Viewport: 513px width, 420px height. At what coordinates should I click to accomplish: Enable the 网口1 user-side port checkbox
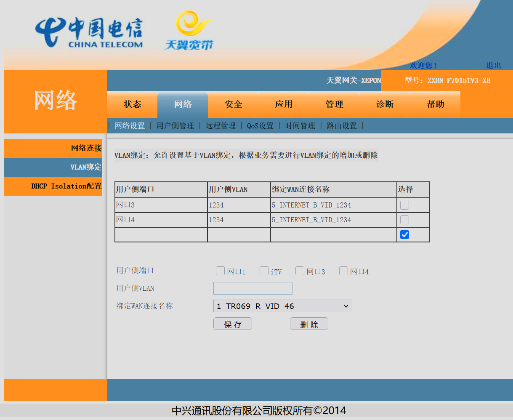tap(220, 271)
